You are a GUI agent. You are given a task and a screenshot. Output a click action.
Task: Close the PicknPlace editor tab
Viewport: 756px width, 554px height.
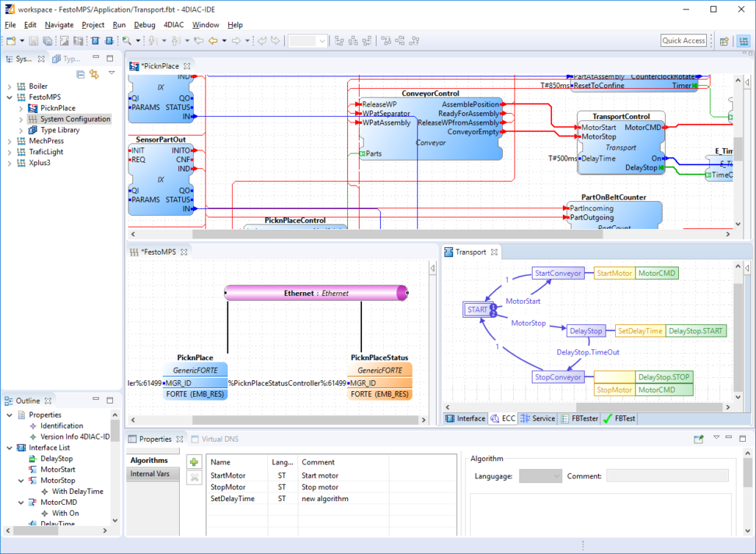click(x=187, y=66)
